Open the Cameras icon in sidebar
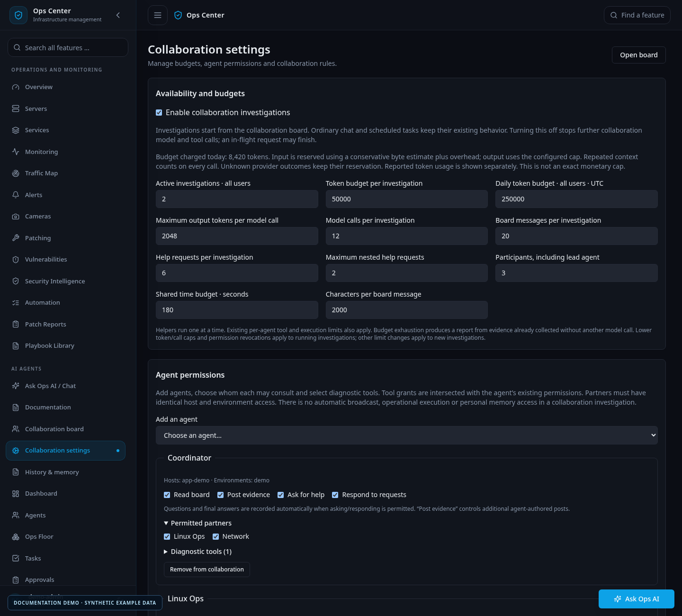The width and height of the screenshot is (682, 616). [x=16, y=217]
